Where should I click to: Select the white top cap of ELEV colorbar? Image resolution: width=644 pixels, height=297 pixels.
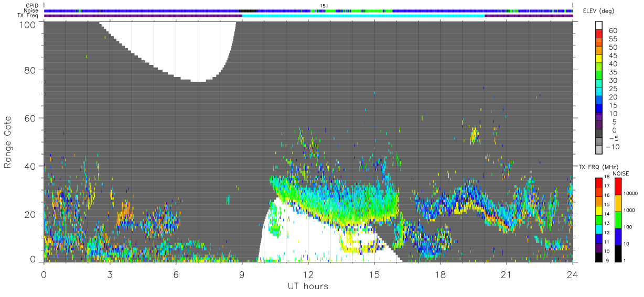600,25
